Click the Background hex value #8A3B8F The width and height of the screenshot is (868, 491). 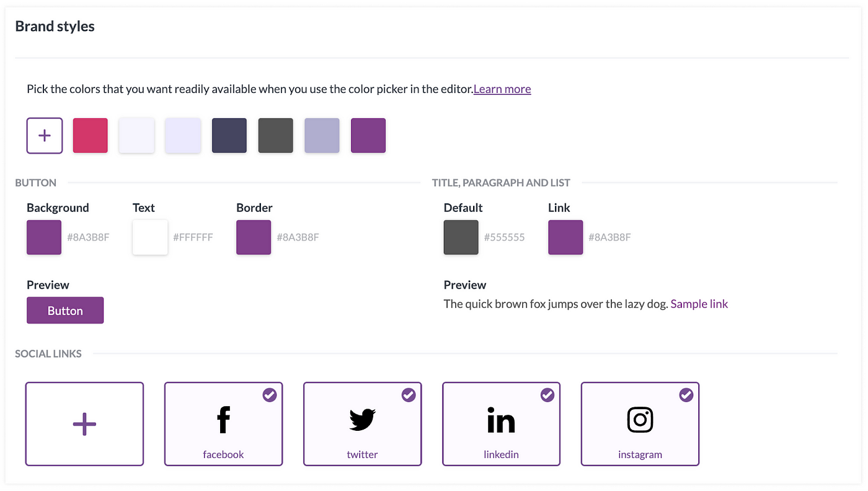coord(89,237)
